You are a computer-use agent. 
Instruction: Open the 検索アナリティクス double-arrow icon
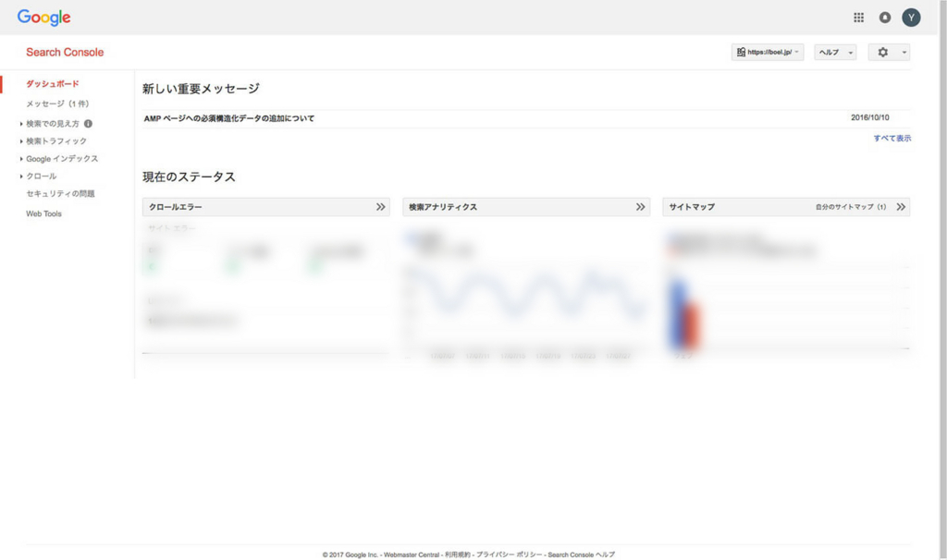click(x=640, y=207)
